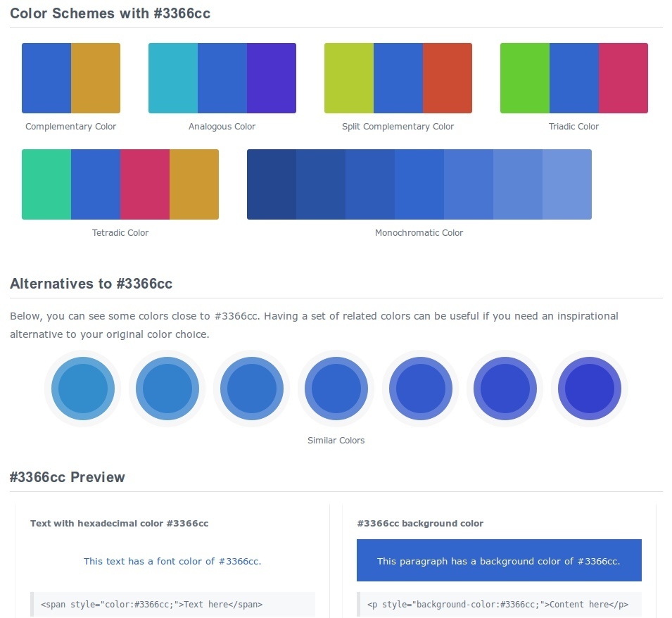
Task: Click the blue sample font color text
Action: pyautogui.click(x=172, y=561)
